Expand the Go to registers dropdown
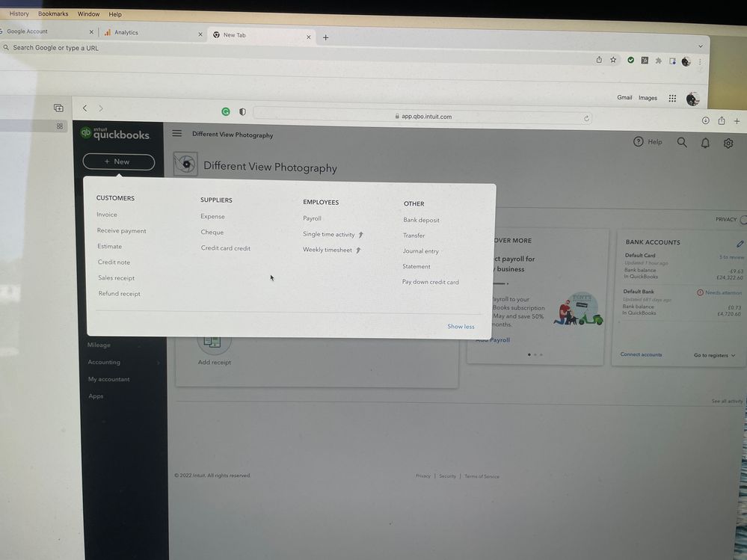This screenshot has height=560, width=747. click(x=714, y=355)
